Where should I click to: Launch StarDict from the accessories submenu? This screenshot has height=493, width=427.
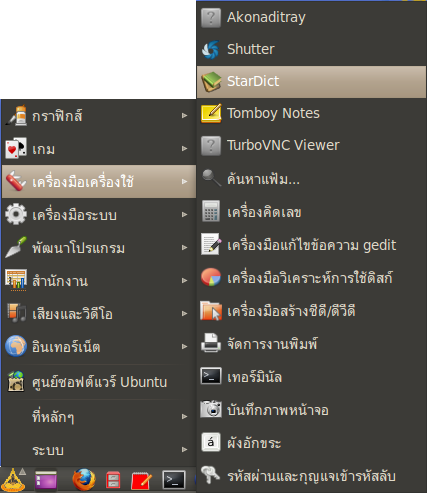(x=311, y=82)
